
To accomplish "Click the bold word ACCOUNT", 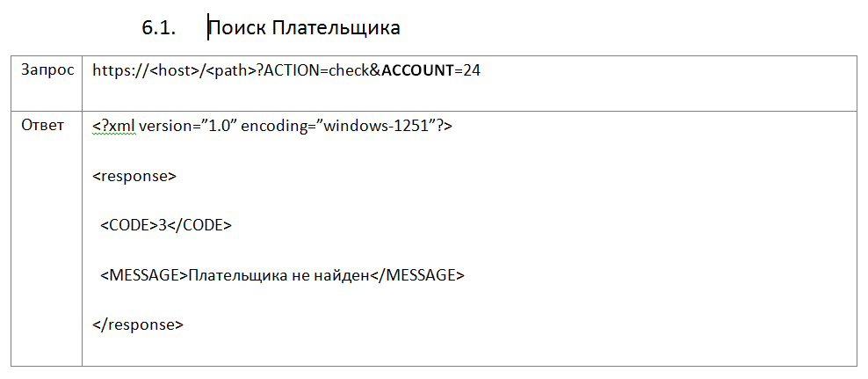I will click(x=416, y=70).
